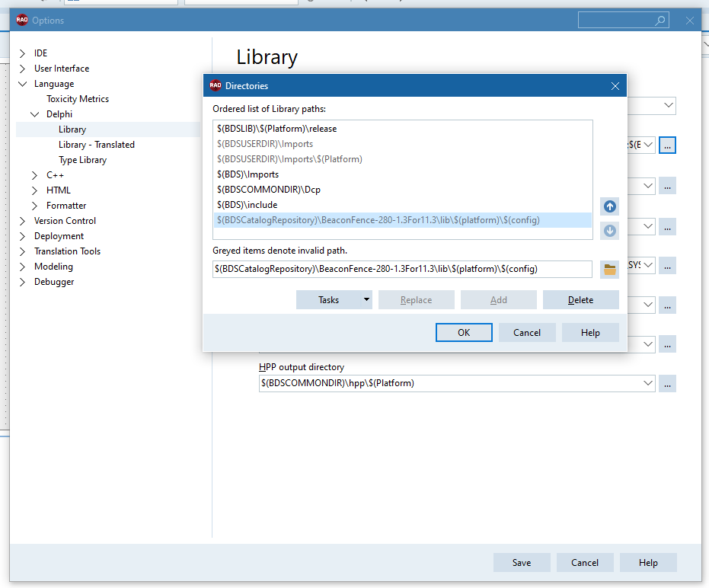Image resolution: width=709 pixels, height=588 pixels.
Task: Select $(BDS)\Imports path entry
Action: 402,174
